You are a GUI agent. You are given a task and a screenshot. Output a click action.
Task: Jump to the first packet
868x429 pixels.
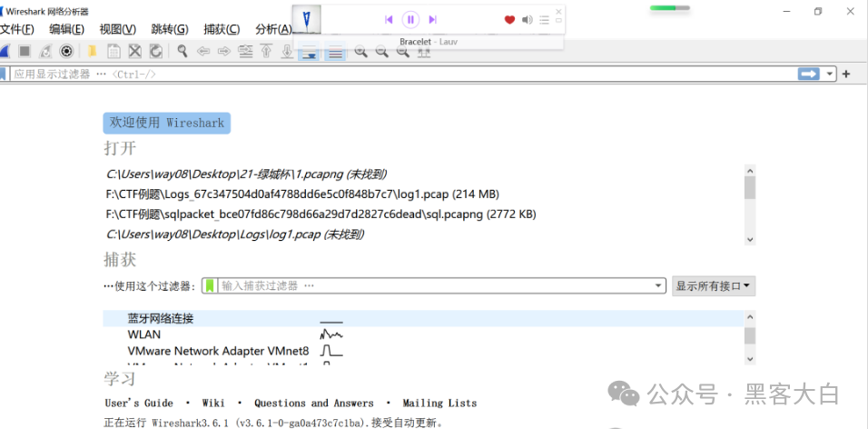[x=266, y=52]
